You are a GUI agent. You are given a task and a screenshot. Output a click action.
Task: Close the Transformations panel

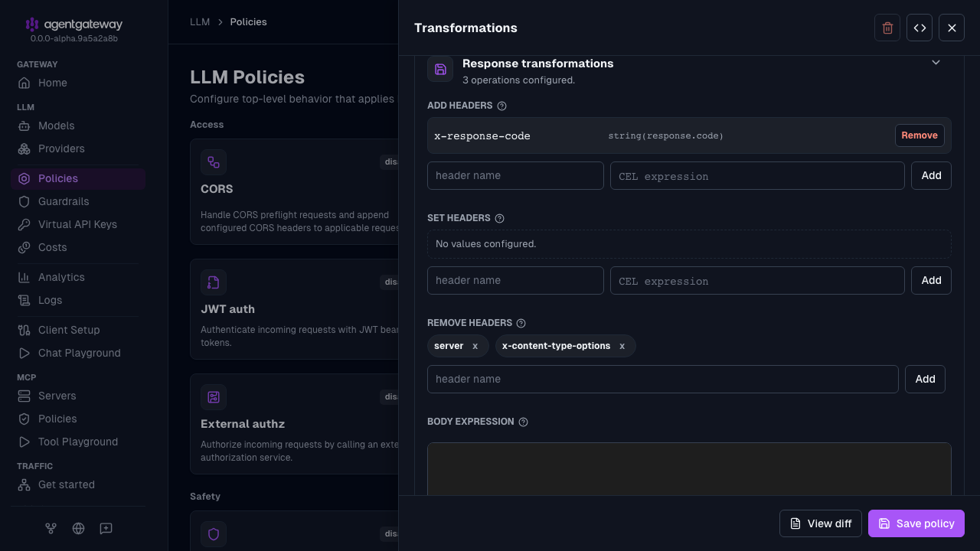pyautogui.click(x=952, y=28)
